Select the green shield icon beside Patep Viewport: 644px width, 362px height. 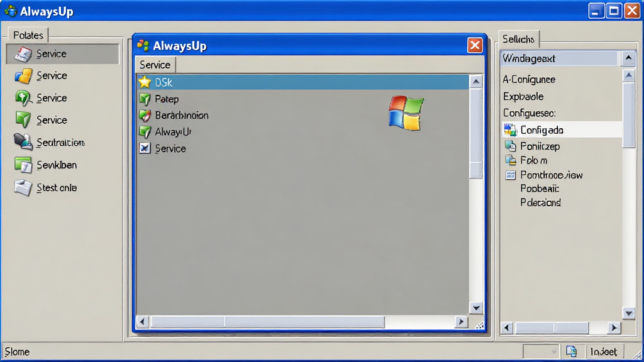point(145,99)
